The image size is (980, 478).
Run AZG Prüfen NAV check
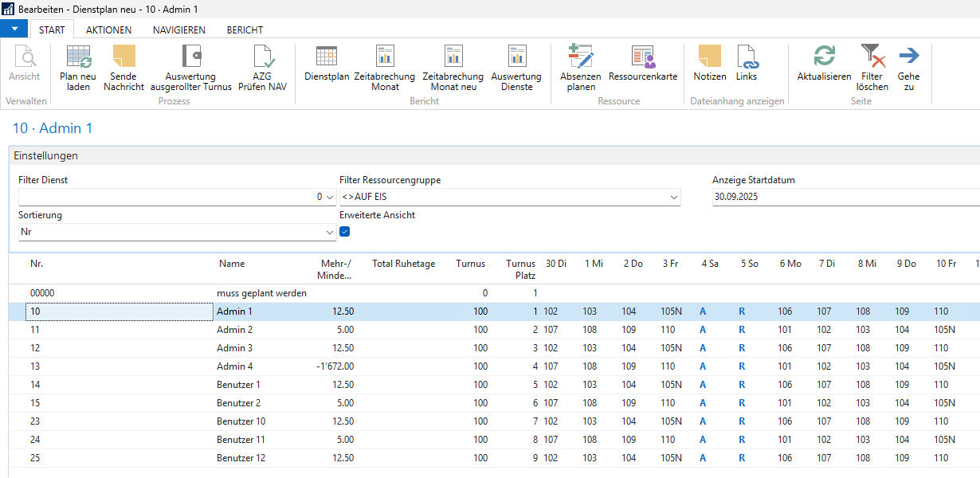(262, 57)
